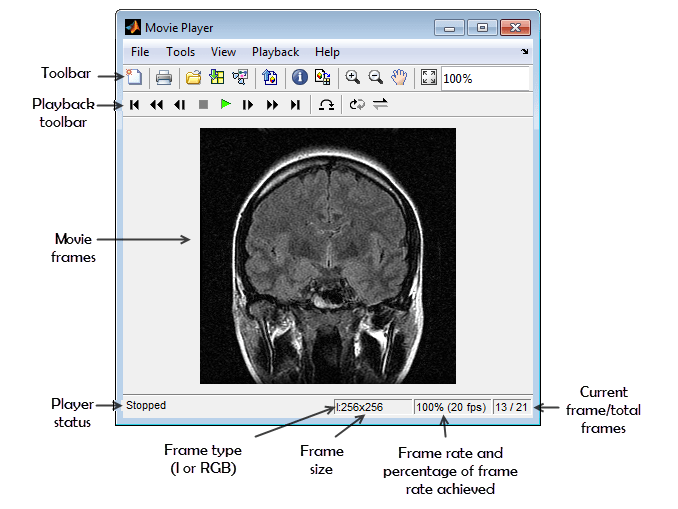This screenshot has width=678, height=509.
Task: Click the I:256x256 frame size field
Action: click(373, 407)
